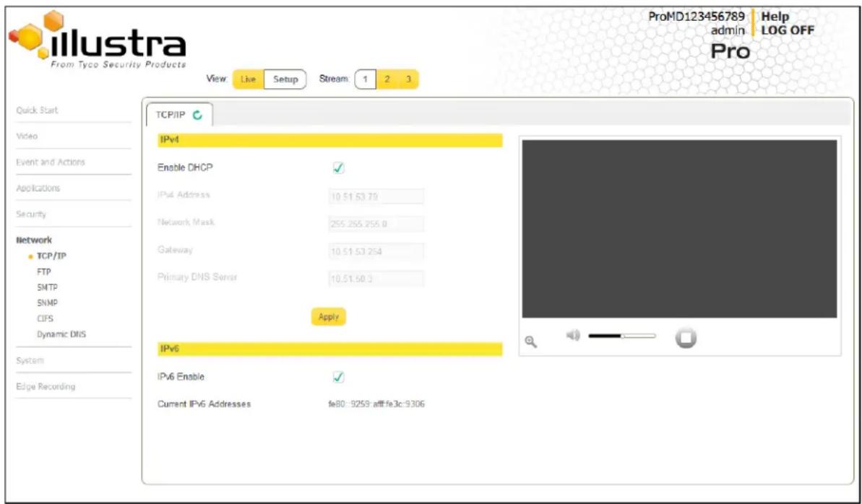Screen dimensions: 862x504
Task: Click the refresh icon on TCP/IP tab
Action: tap(198, 115)
